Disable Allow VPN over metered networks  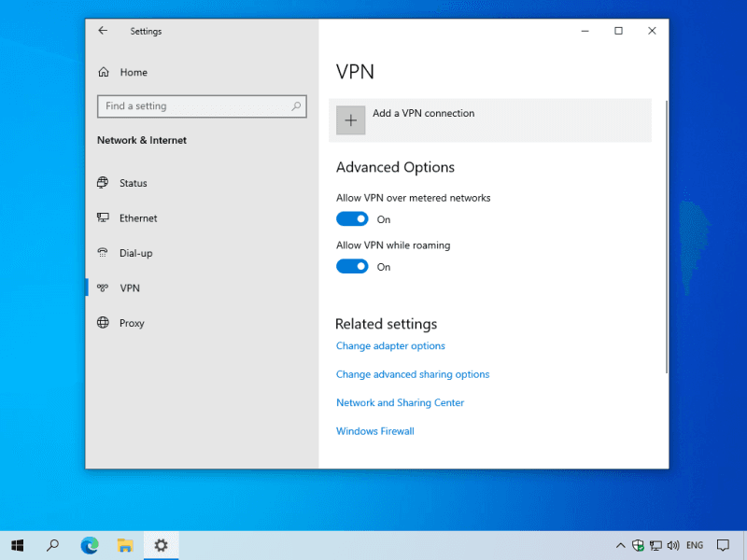352,219
